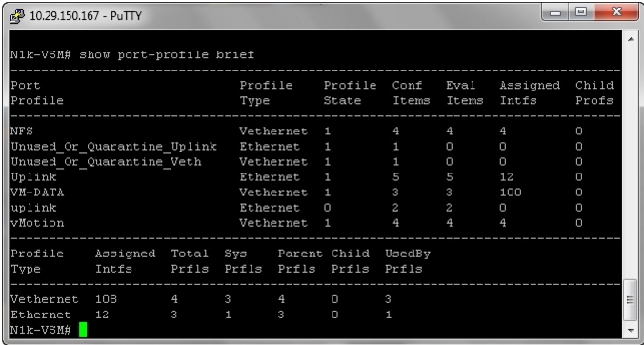Click the Vethernet summary row's 108 value
This screenshot has width=644, height=345.
pyautogui.click(x=106, y=299)
